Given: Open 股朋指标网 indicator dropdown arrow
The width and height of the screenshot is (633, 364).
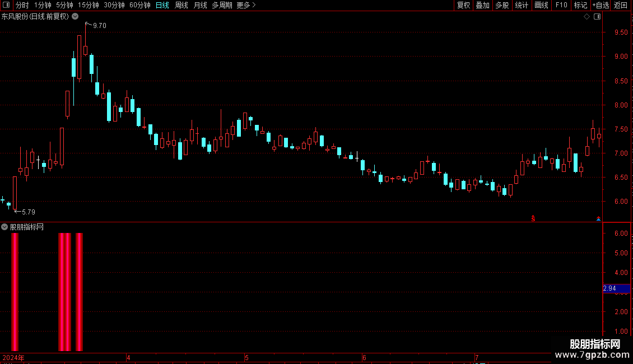Looking at the screenshot, I should point(4,227).
